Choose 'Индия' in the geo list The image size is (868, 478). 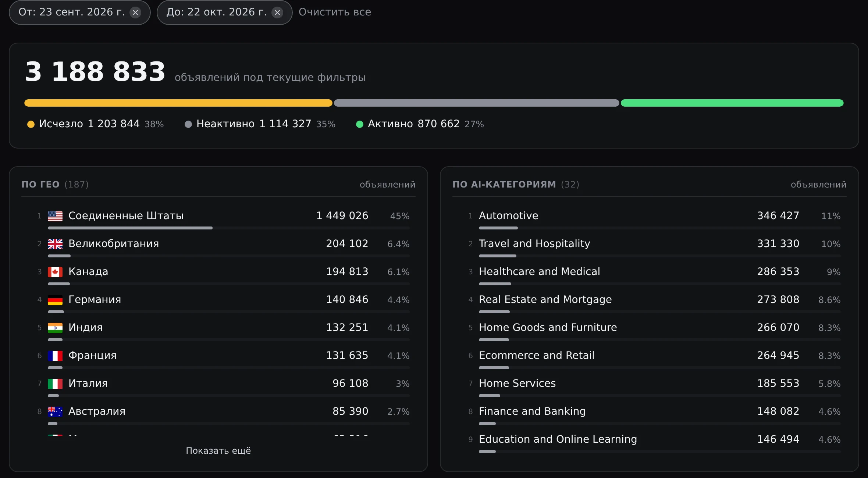(x=86, y=327)
